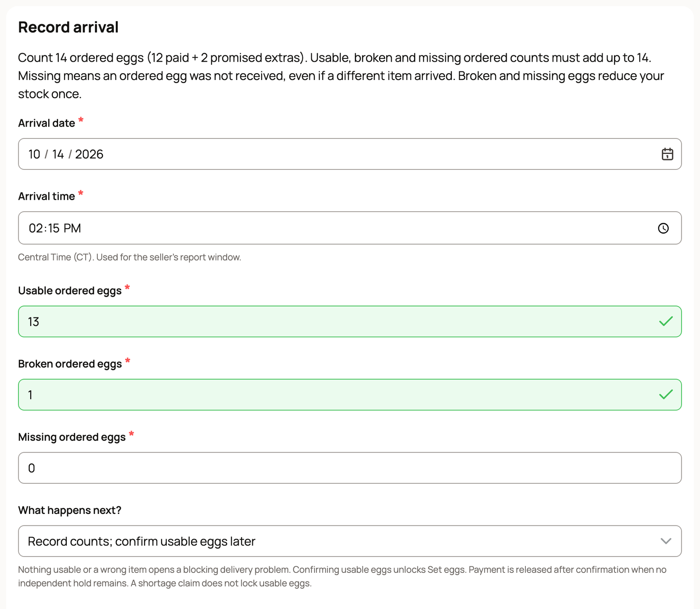This screenshot has width=700, height=609.
Task: Focus the Usable ordered eggs field
Action: [x=350, y=321]
